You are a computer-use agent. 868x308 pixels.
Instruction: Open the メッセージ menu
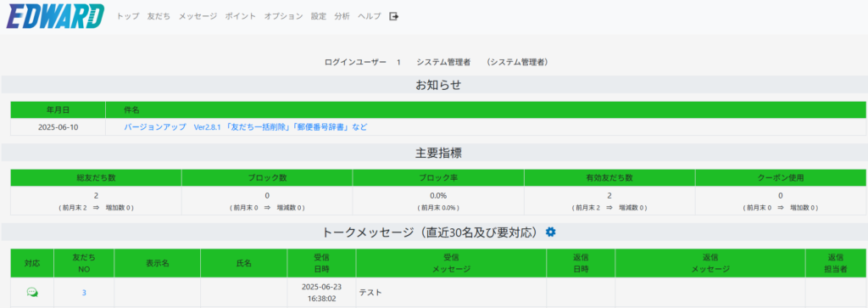[x=198, y=16]
